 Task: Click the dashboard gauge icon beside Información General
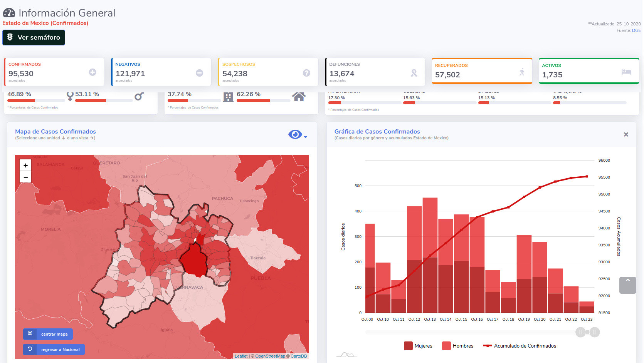coord(9,13)
